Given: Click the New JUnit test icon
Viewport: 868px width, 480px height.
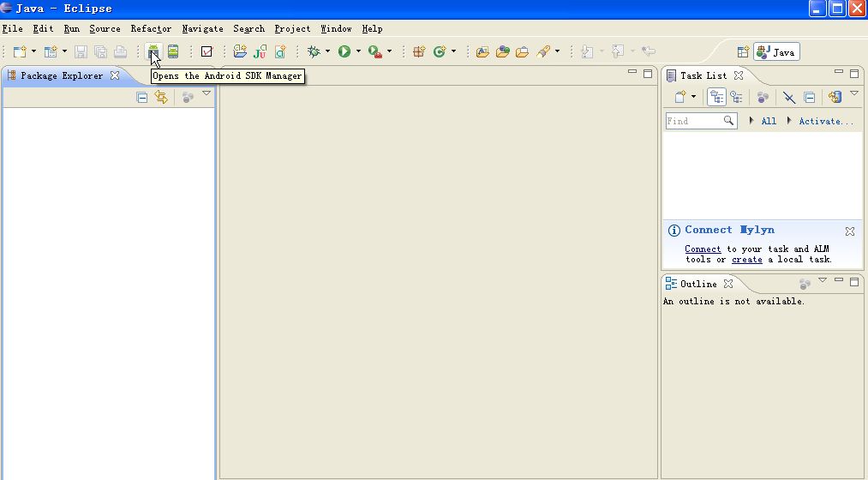Looking at the screenshot, I should tap(260, 51).
